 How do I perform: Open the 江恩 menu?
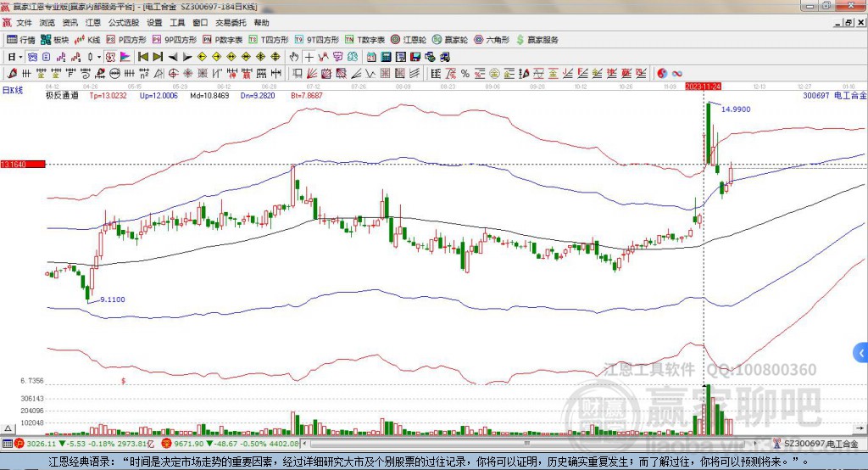(x=93, y=23)
